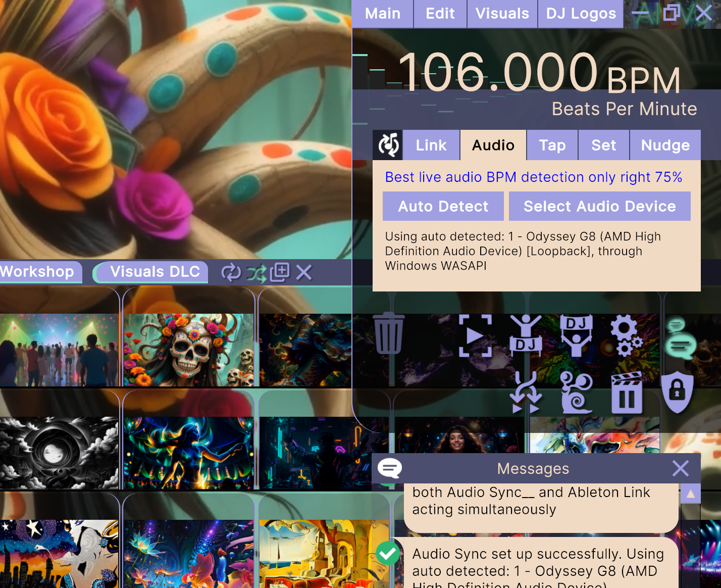
Task: Enter fullscreen playback with the bracketed play icon
Action: [476, 334]
